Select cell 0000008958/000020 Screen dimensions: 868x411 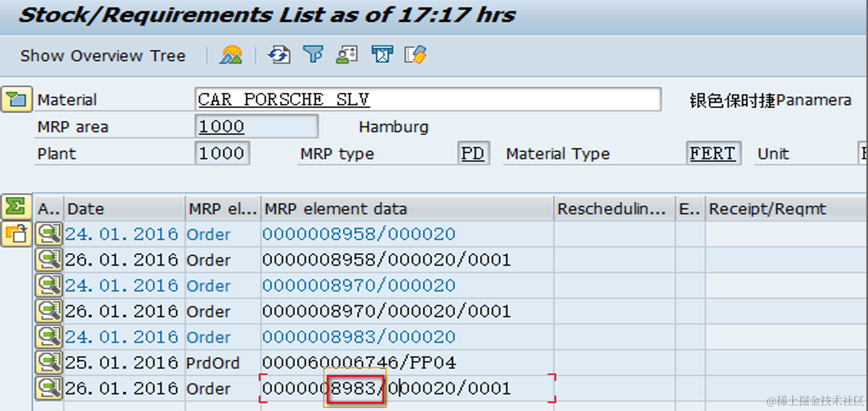click(407, 235)
